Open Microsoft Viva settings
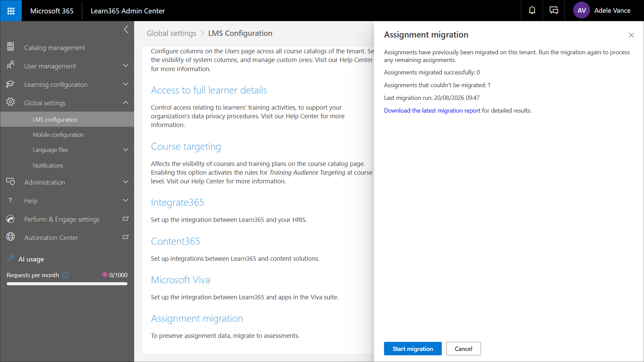The width and height of the screenshot is (644, 362). (180, 280)
